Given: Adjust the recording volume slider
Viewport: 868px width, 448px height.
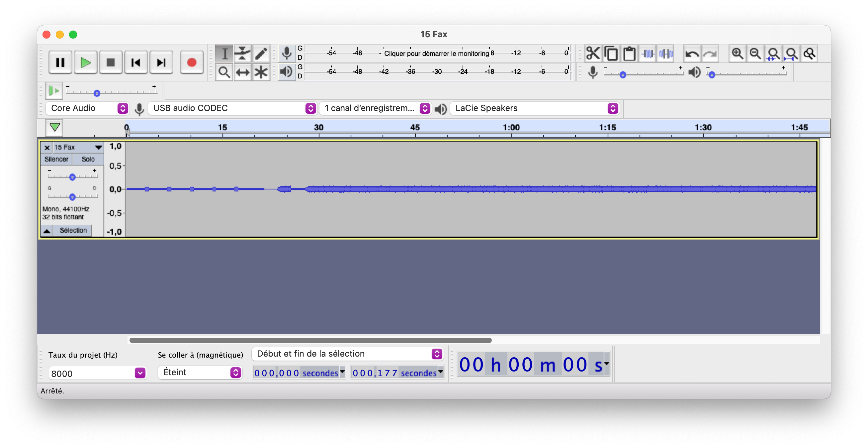Looking at the screenshot, I should coord(623,74).
